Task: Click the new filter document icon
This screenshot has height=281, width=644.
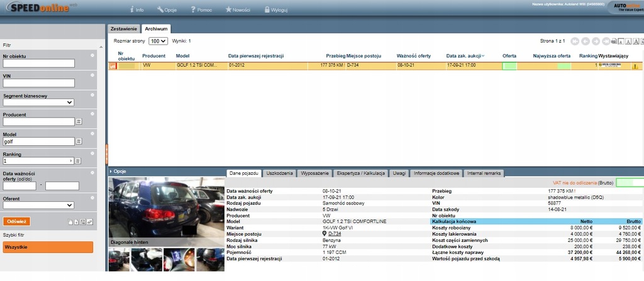Action: pos(70,222)
